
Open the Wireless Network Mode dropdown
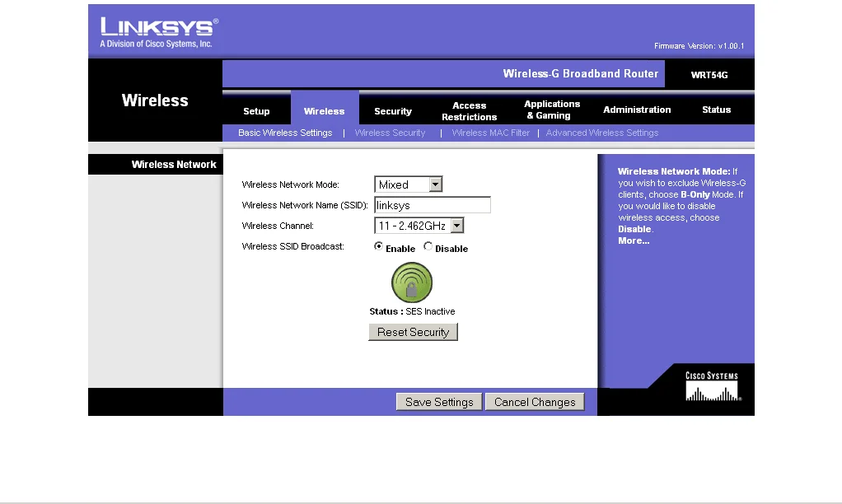pos(436,184)
